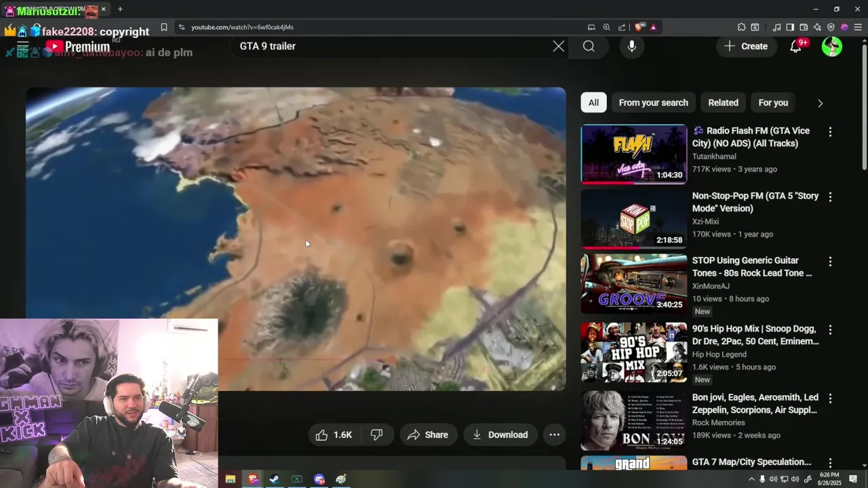This screenshot has height=488, width=868.
Task: Start voice search with the microphone icon
Action: [631, 46]
